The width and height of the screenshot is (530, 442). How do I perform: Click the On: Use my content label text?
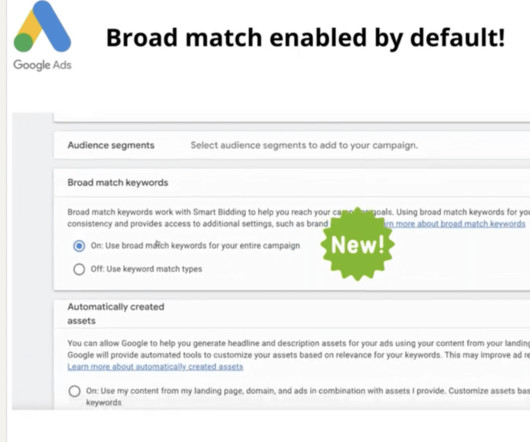tap(308, 396)
